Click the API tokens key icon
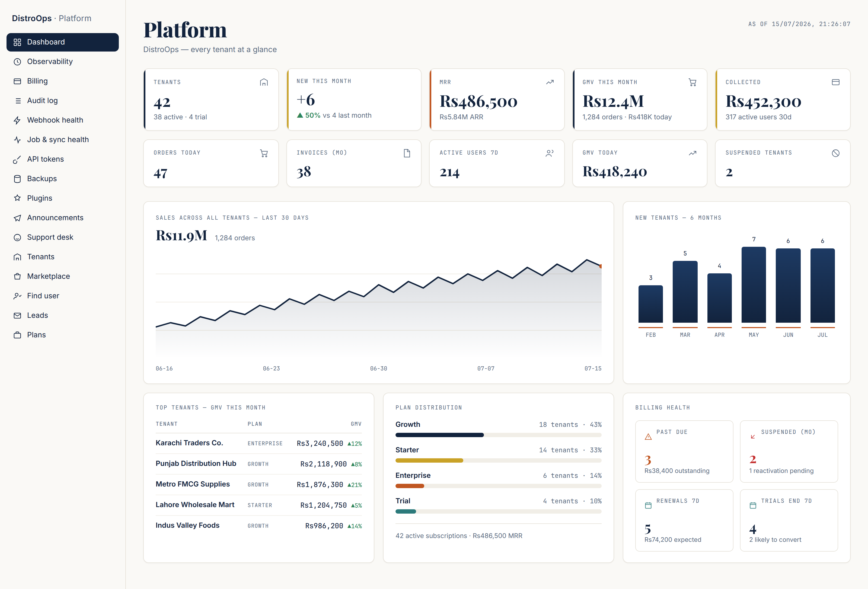The width and height of the screenshot is (868, 589). [17, 159]
